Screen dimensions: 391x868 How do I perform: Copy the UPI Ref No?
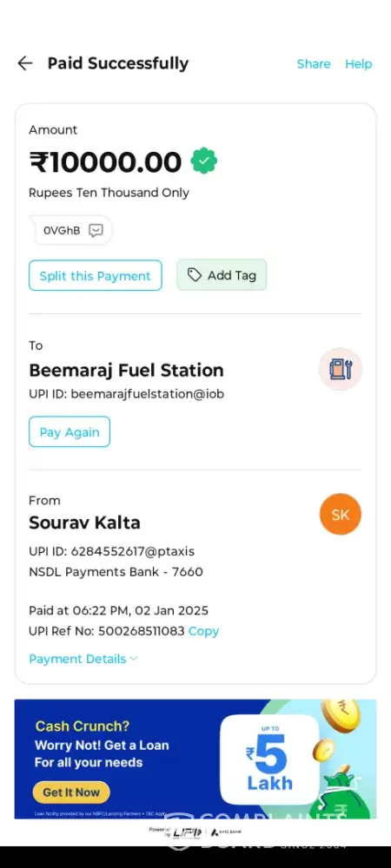[204, 631]
